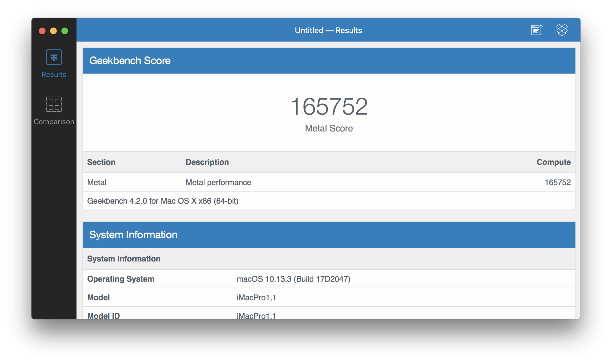Click the upload results icon in toolbar
This screenshot has height=364, width=612.
click(x=536, y=30)
